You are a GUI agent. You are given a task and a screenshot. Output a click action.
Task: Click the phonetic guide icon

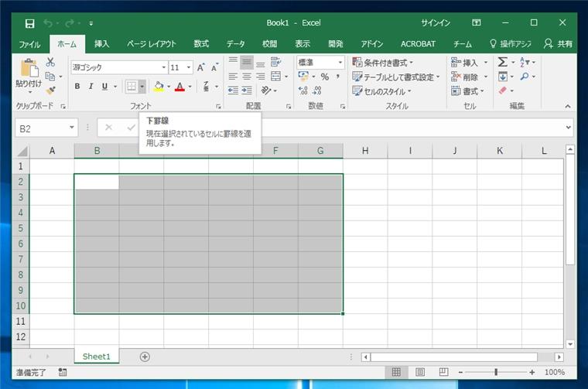[x=206, y=87]
